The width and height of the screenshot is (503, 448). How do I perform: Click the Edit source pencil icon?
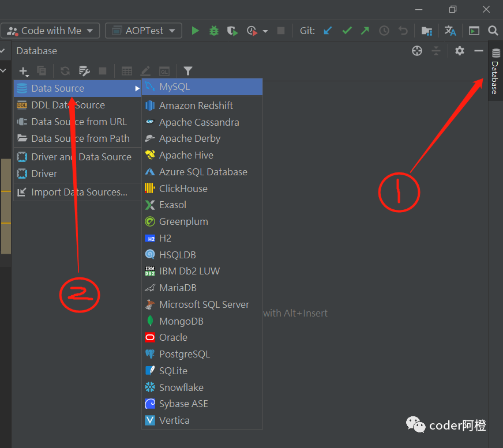click(145, 71)
